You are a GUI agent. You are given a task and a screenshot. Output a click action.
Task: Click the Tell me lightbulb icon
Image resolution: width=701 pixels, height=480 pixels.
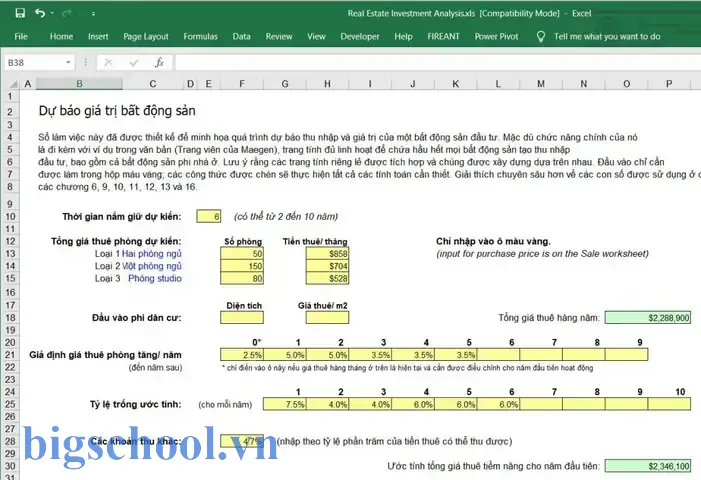(541, 37)
